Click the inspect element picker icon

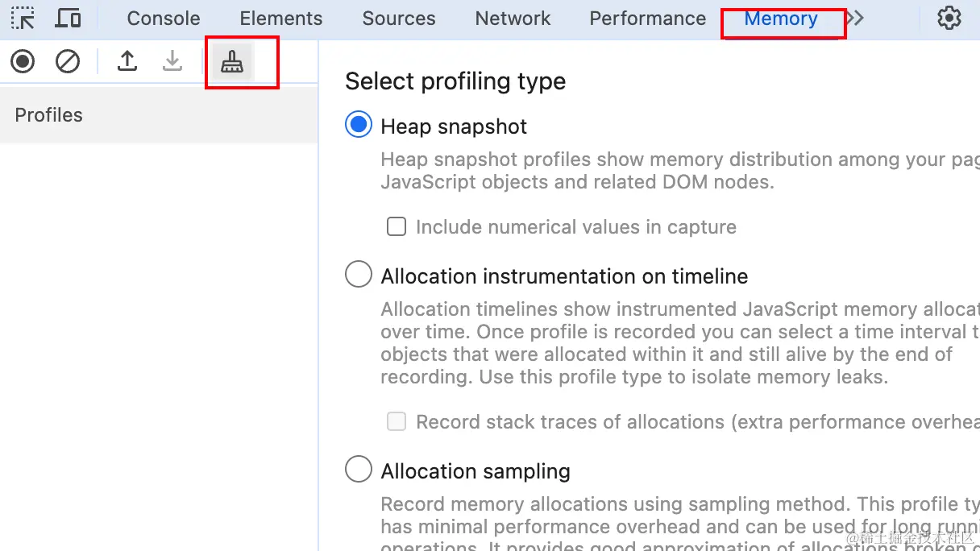coord(23,18)
